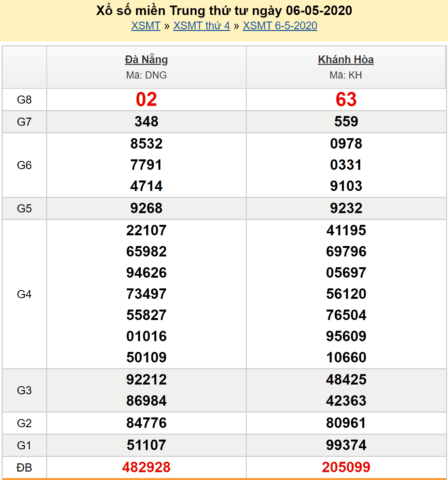
Task: Select the G7 number 559
Action: (346, 122)
